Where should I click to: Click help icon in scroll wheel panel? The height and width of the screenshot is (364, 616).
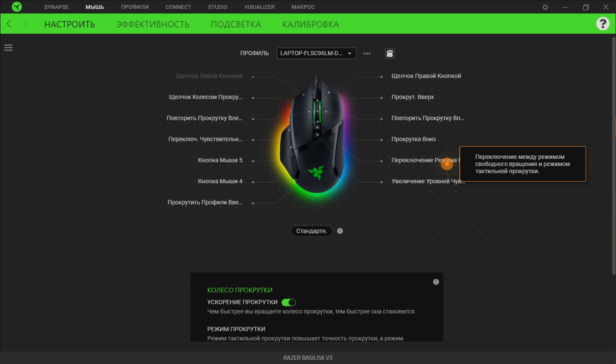436,282
